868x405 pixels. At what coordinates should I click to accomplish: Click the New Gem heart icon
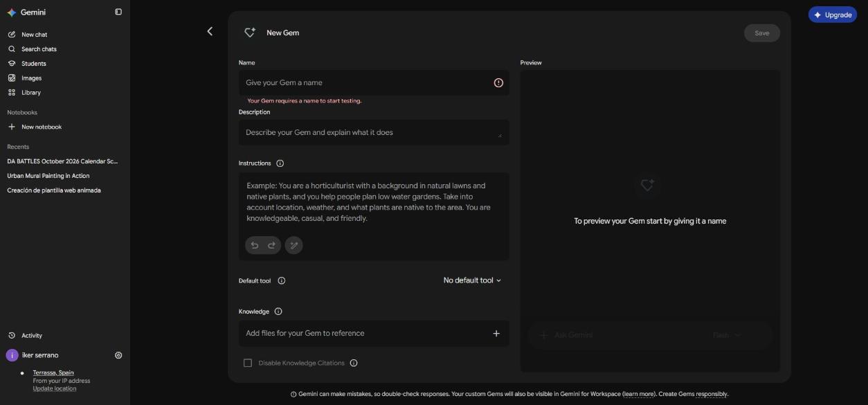250,33
